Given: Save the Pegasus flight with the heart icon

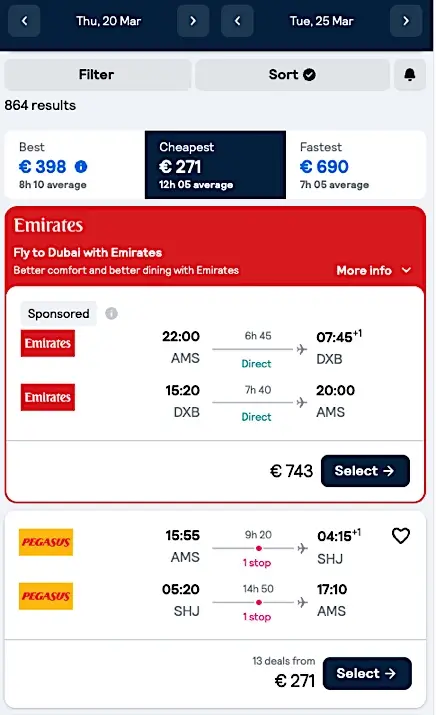Looking at the screenshot, I should tap(401, 536).
